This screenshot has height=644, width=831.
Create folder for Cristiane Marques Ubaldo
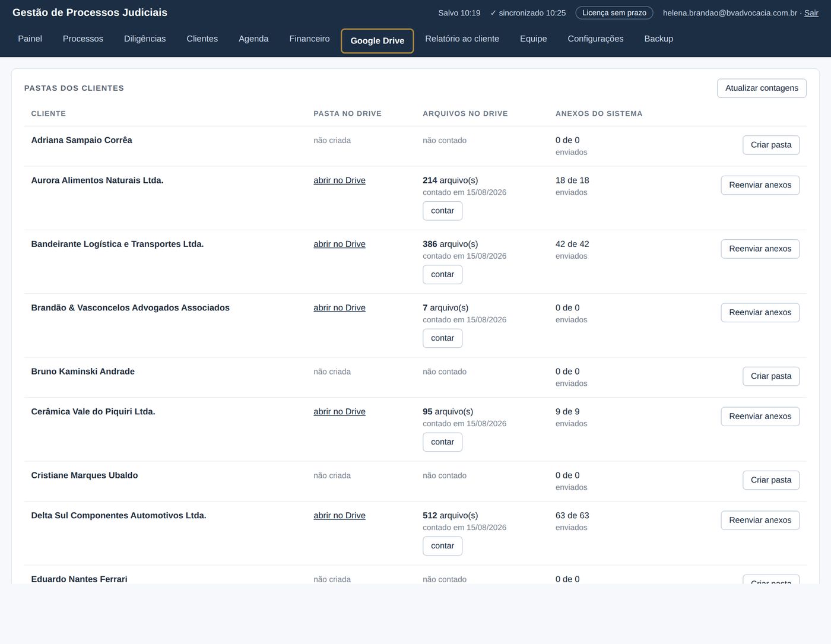(x=771, y=480)
